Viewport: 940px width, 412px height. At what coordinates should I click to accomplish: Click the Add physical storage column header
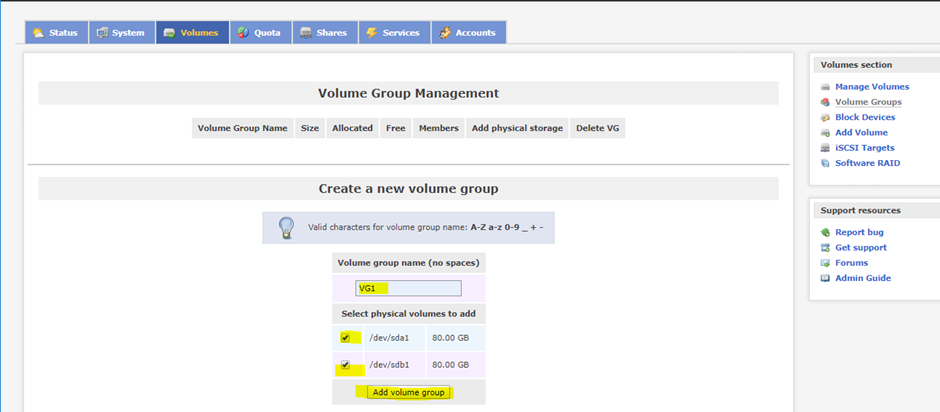tap(517, 128)
